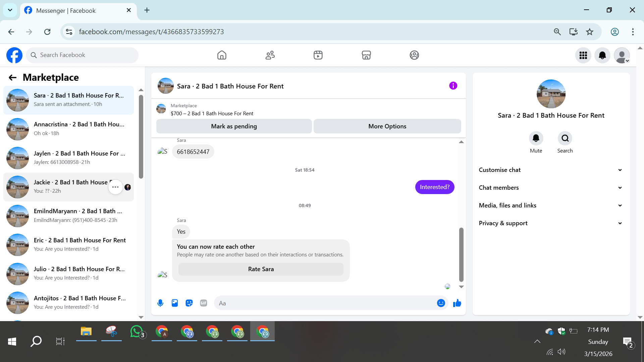644x362 pixels.
Task: Click the chat message scrollbar thumb
Action: coord(461,255)
